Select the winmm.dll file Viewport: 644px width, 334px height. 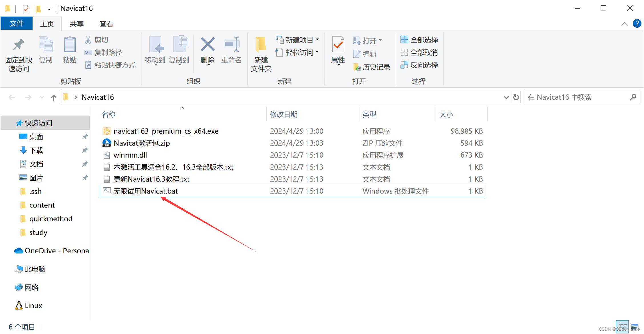pos(293,155)
